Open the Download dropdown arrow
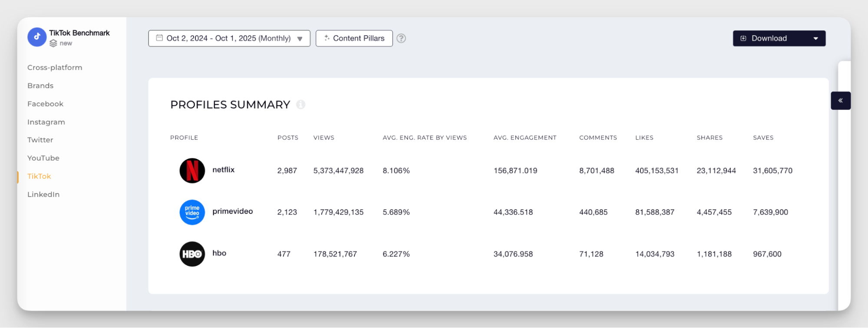868x328 pixels. coord(815,38)
